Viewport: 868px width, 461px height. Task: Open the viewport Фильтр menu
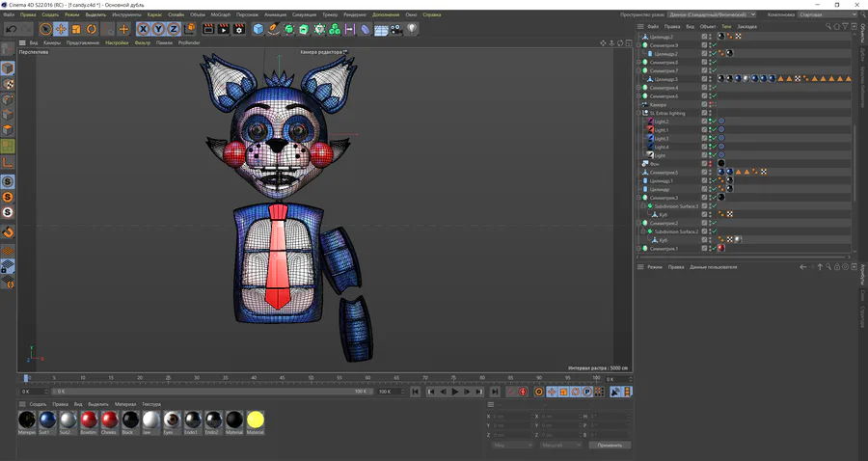coord(143,42)
